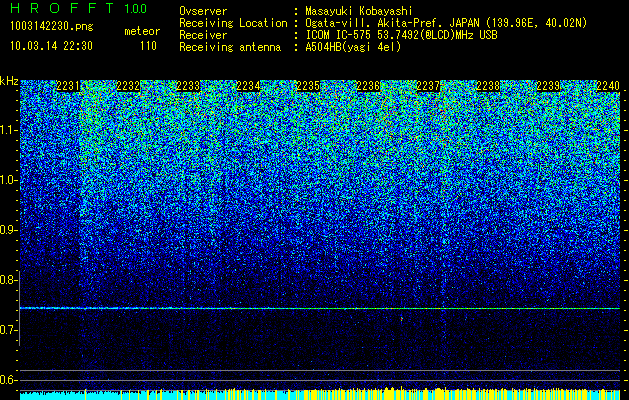The image size is (629, 400).
Task: Click the 1.1 kHz frequency label
Action: tap(8, 130)
